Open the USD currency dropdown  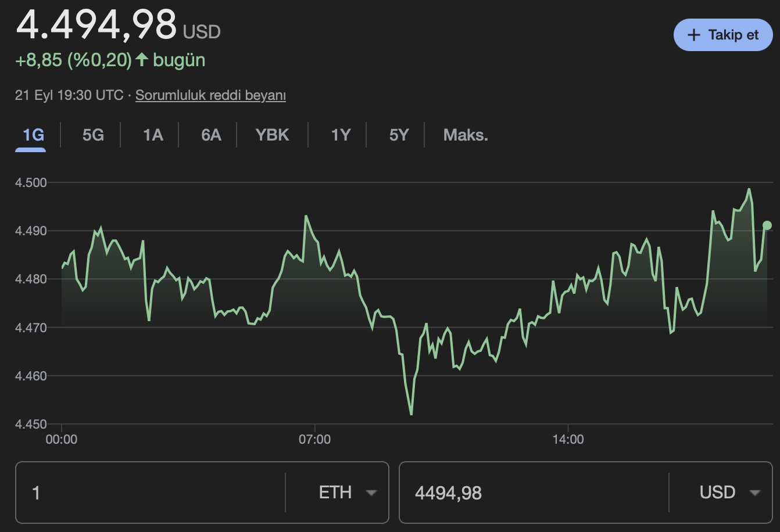pyautogui.click(x=730, y=493)
